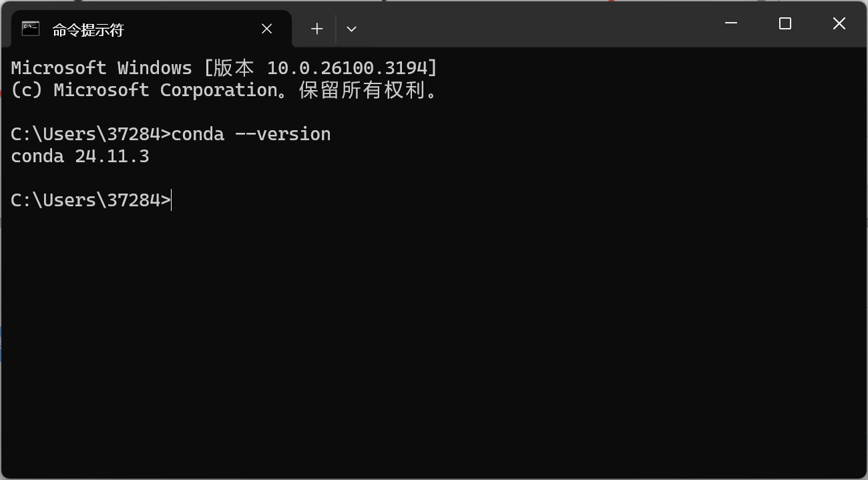Open a new tab with the plus button
868x480 pixels.
coord(317,29)
